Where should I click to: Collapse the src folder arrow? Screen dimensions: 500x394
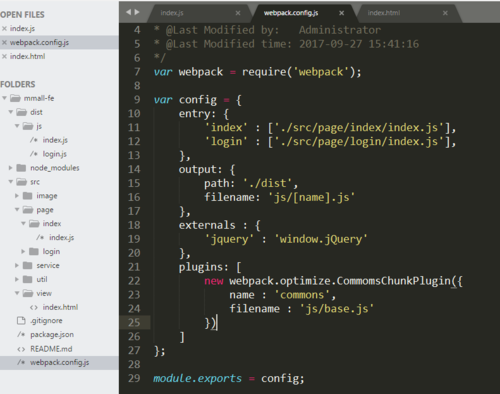coord(11,182)
